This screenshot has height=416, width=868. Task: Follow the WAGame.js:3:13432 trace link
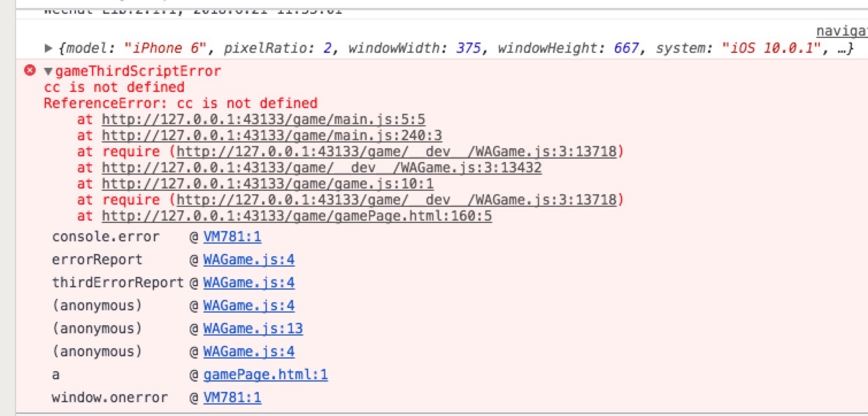[321, 168]
